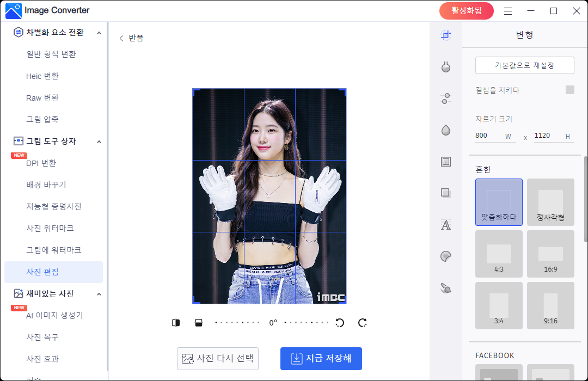Select the crop transform tool icon
Image resolution: width=588 pixels, height=381 pixels.
[x=445, y=35]
